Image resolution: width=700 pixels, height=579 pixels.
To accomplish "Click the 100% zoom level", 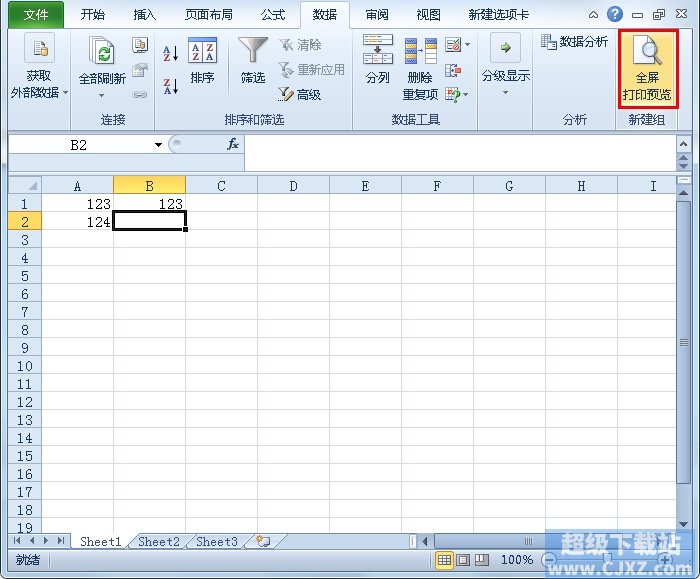I will pyautogui.click(x=517, y=560).
